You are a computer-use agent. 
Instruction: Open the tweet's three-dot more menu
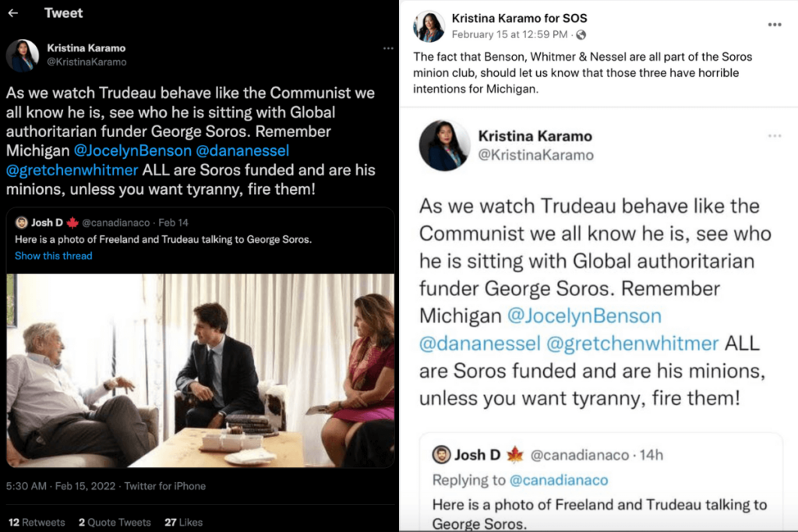click(388, 48)
